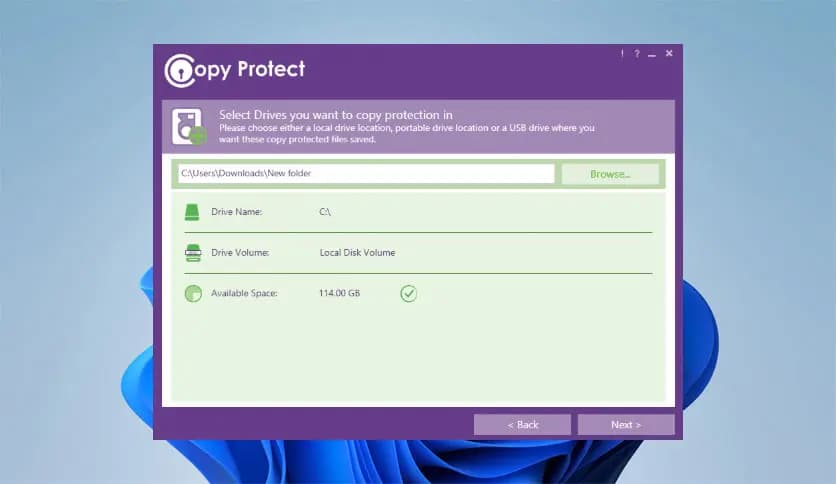Click the green Drive Name icon

tap(192, 212)
